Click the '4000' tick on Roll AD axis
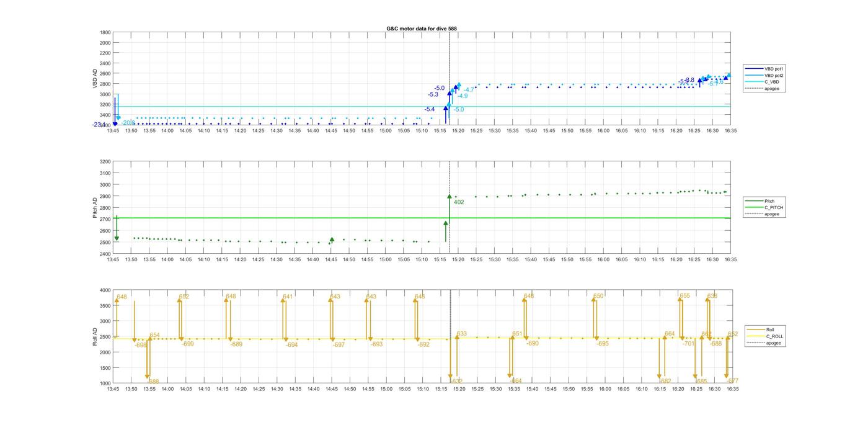 point(105,290)
